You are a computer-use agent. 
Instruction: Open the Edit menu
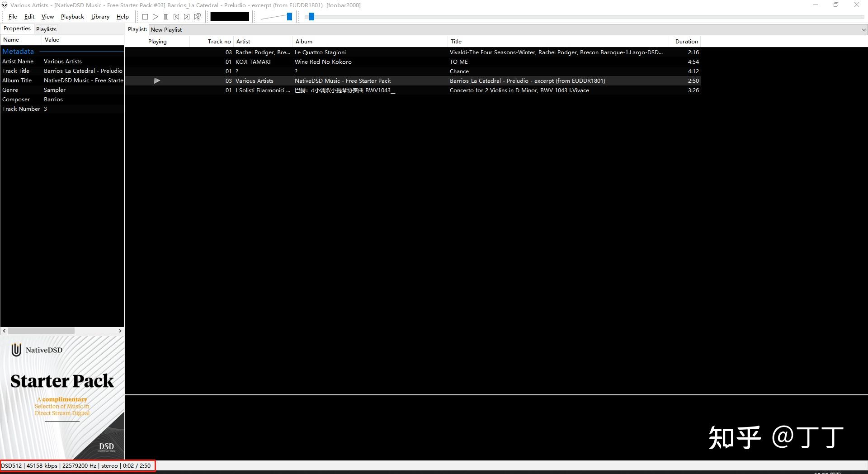pos(29,17)
